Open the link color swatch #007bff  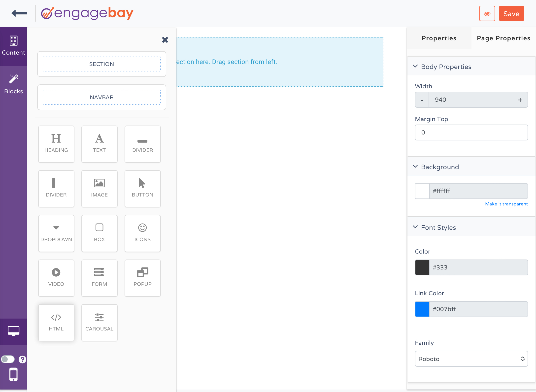coord(422,309)
